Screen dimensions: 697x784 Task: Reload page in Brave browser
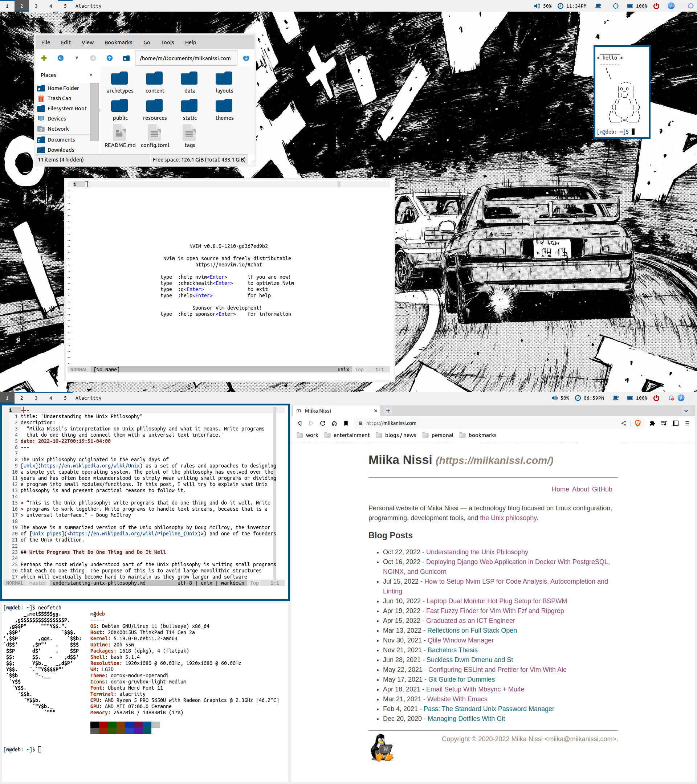click(323, 423)
